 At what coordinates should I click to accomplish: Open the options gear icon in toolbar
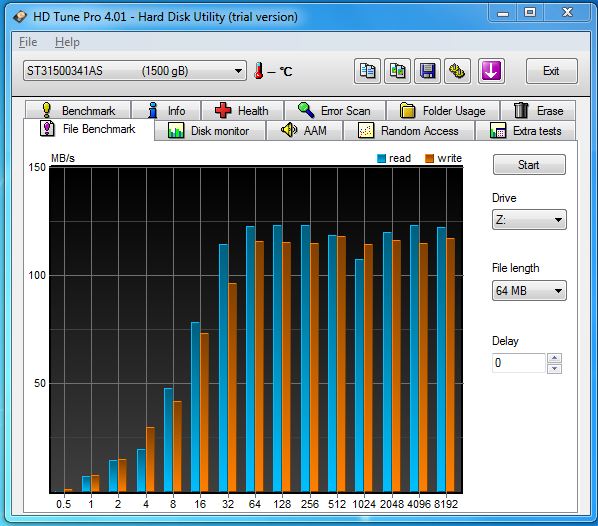click(x=457, y=71)
